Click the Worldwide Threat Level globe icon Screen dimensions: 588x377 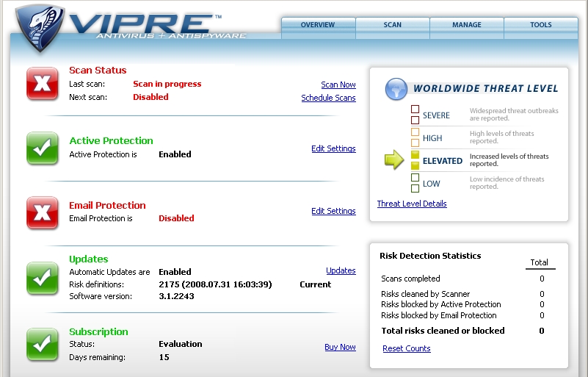[396, 90]
